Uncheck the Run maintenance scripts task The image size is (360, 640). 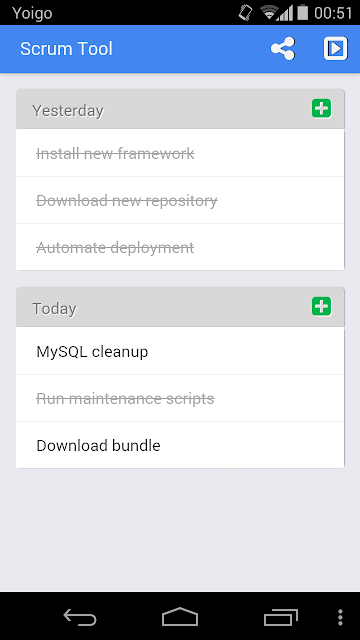180,398
